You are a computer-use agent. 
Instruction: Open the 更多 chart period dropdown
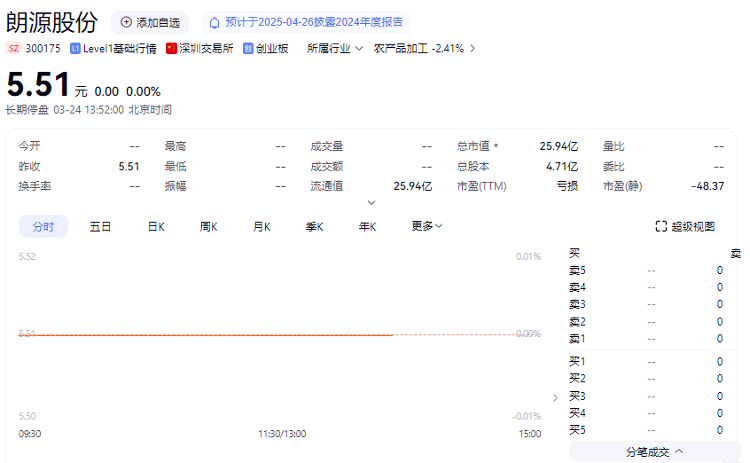[x=427, y=226]
